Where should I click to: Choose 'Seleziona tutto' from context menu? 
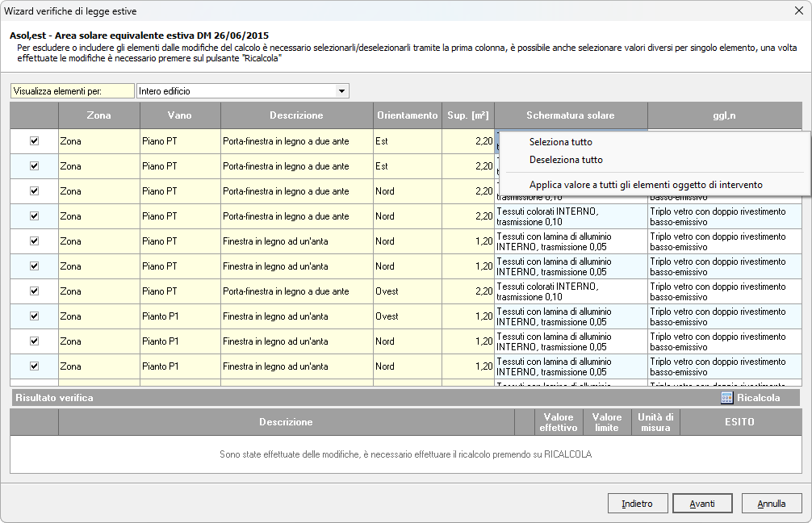(560, 142)
